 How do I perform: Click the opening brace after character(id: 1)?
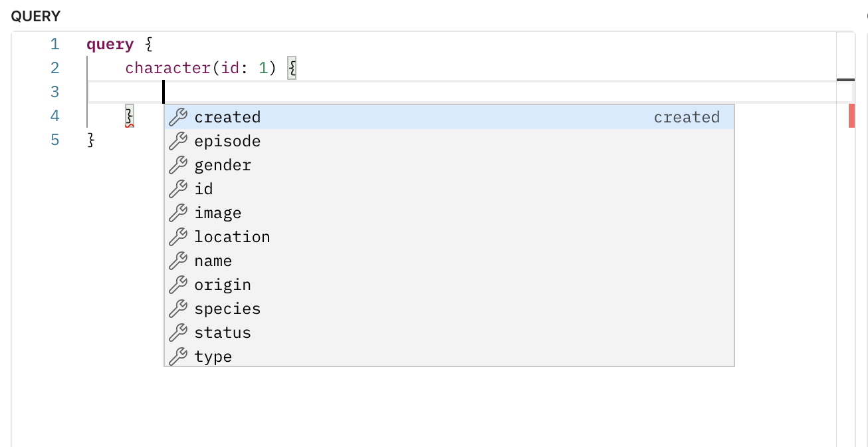292,69
